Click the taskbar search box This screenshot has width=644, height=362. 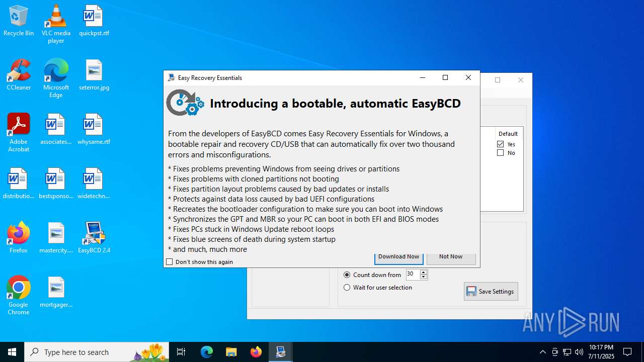pyautogui.click(x=97, y=352)
